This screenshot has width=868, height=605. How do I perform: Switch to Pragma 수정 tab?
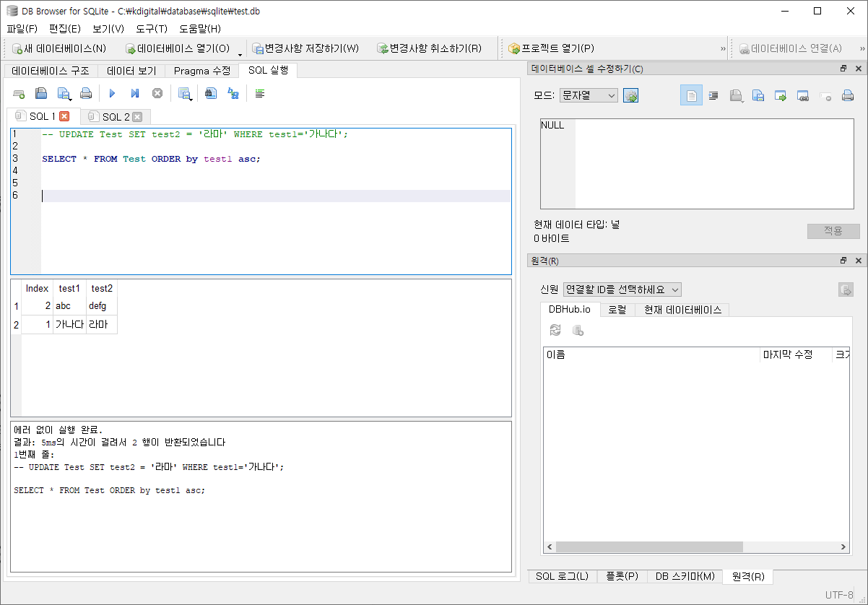(x=202, y=71)
